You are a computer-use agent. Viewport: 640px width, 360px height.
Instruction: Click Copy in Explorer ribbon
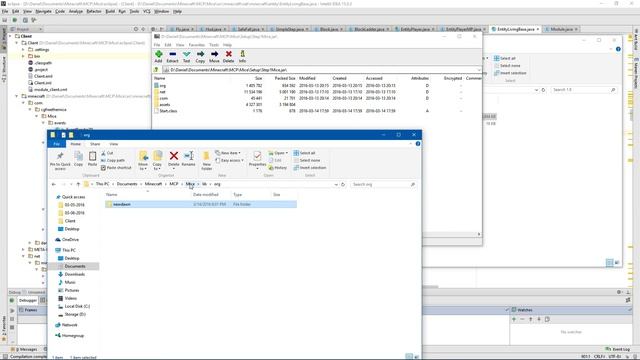coord(78,159)
